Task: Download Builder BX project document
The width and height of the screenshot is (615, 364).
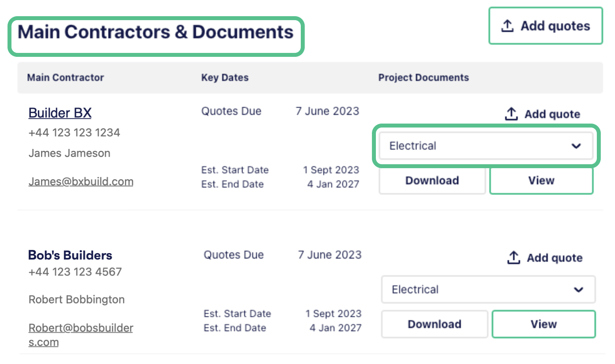Action: click(432, 180)
